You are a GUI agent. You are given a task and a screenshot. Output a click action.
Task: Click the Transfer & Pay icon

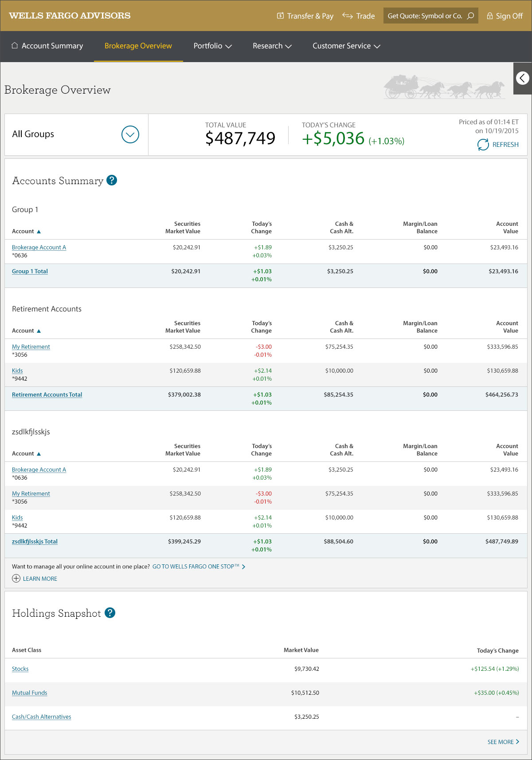pos(280,16)
